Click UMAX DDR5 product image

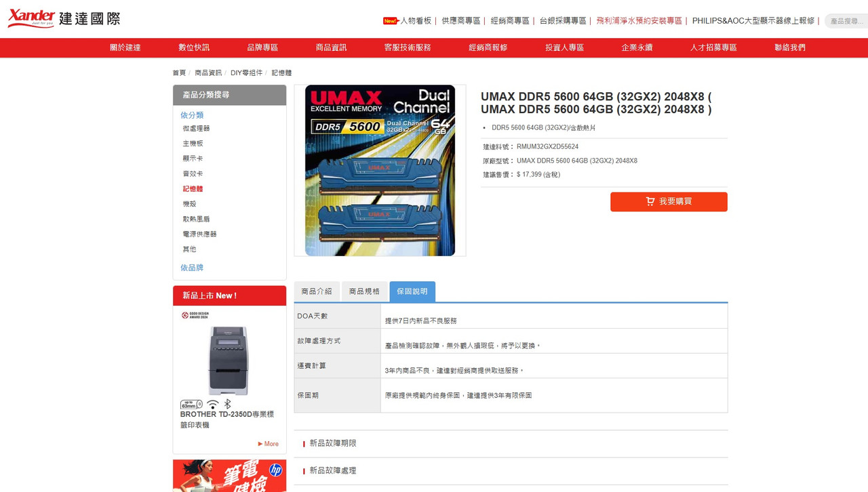coord(380,170)
